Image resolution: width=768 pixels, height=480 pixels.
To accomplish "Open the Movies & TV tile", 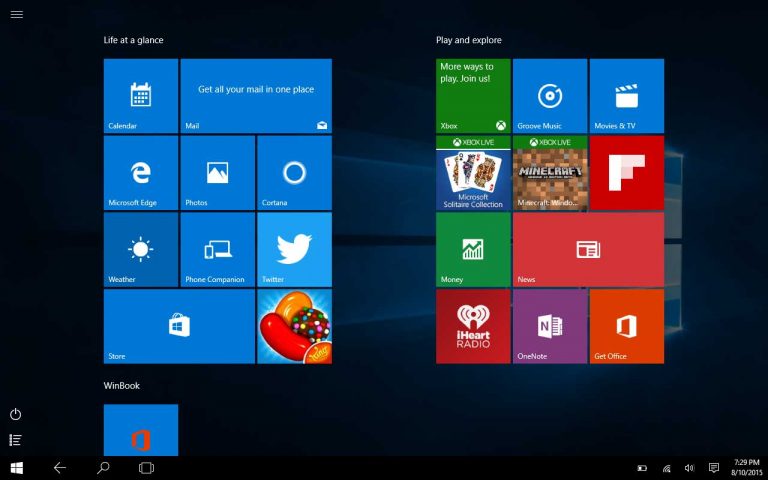I will coord(627,96).
